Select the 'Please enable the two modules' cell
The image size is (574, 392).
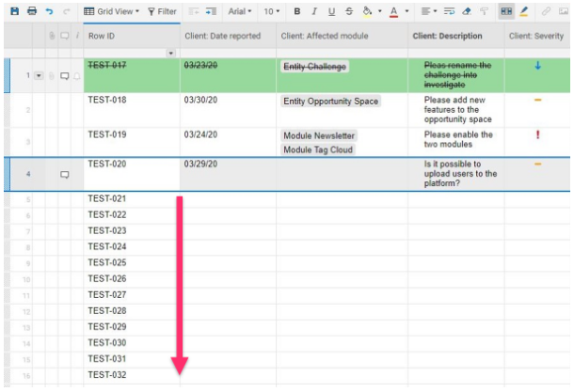click(456, 142)
